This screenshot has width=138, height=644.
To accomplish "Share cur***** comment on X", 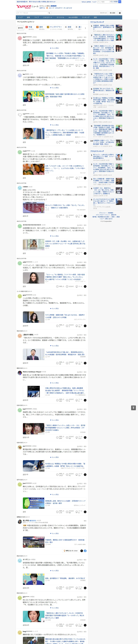I will coord(85,142).
